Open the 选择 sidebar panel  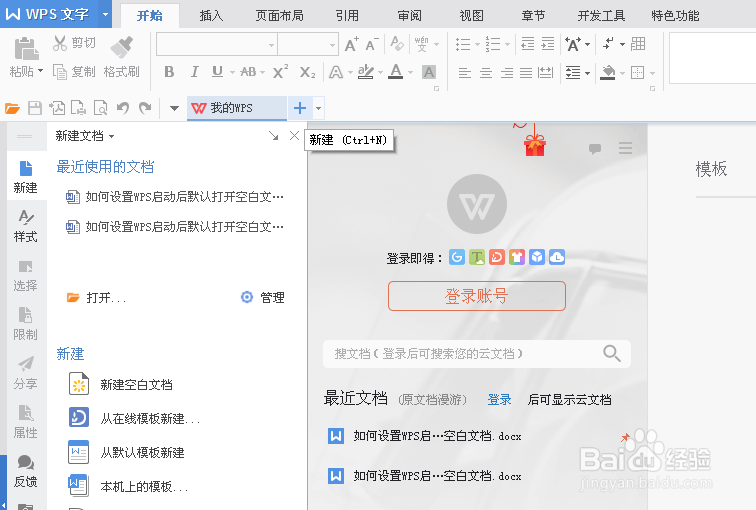point(26,275)
